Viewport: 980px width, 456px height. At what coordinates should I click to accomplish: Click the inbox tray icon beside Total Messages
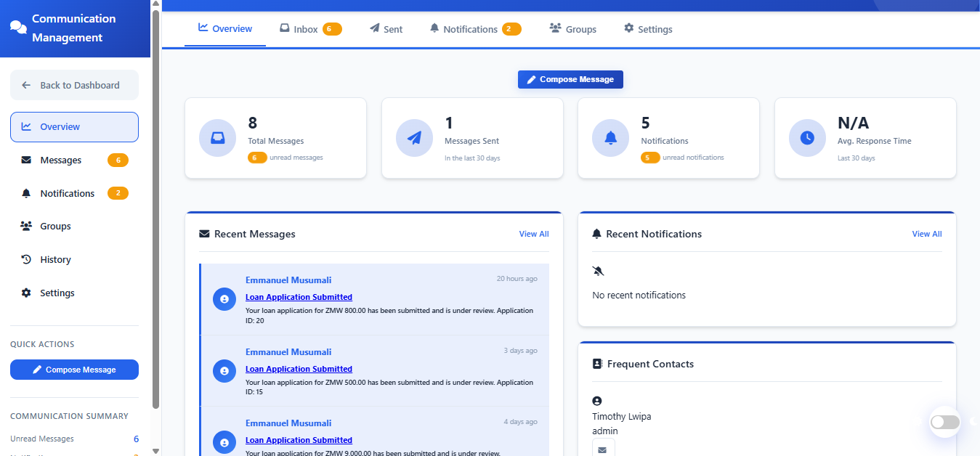[x=217, y=138]
